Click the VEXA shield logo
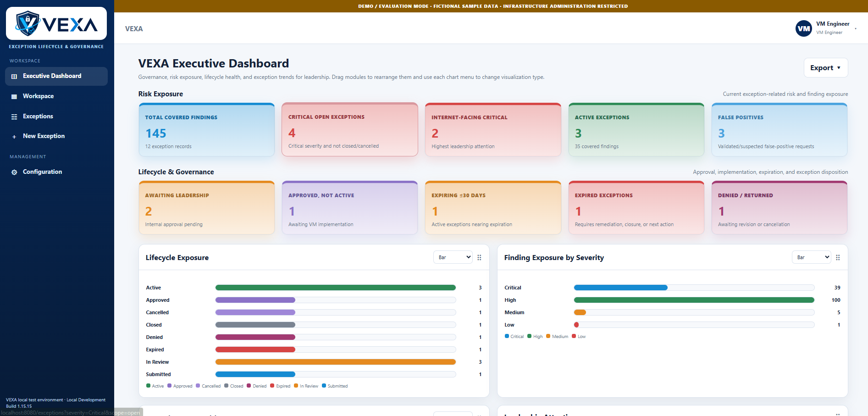This screenshot has width=868, height=416. [28, 23]
